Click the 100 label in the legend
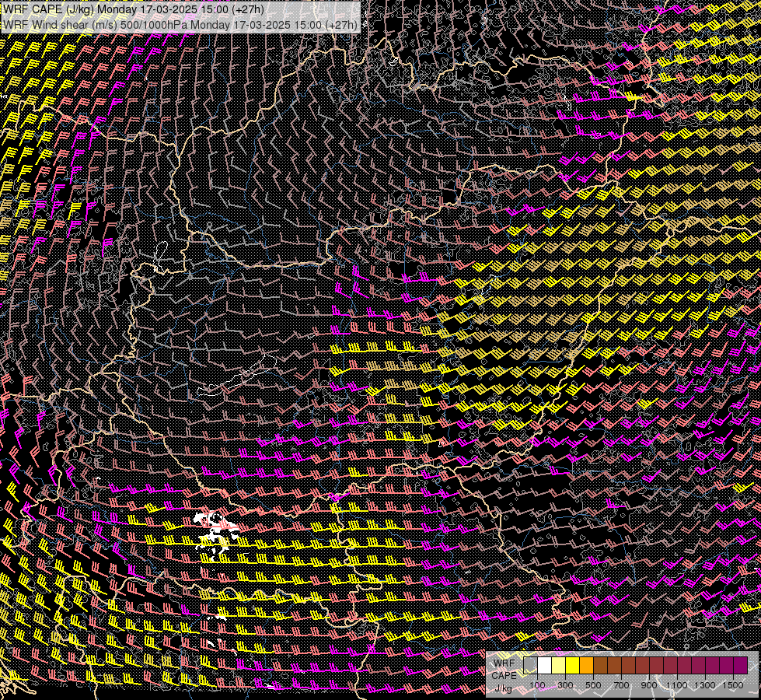Image resolution: width=761 pixels, height=700 pixels. pos(537,685)
